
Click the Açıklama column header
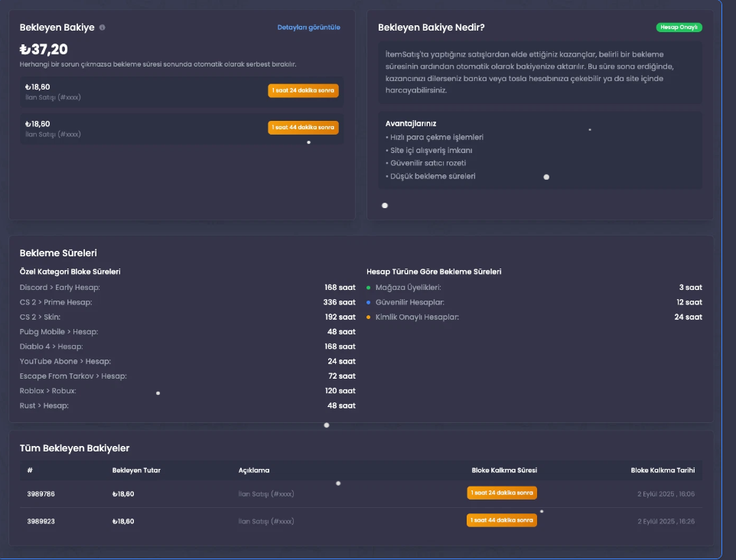[254, 470]
